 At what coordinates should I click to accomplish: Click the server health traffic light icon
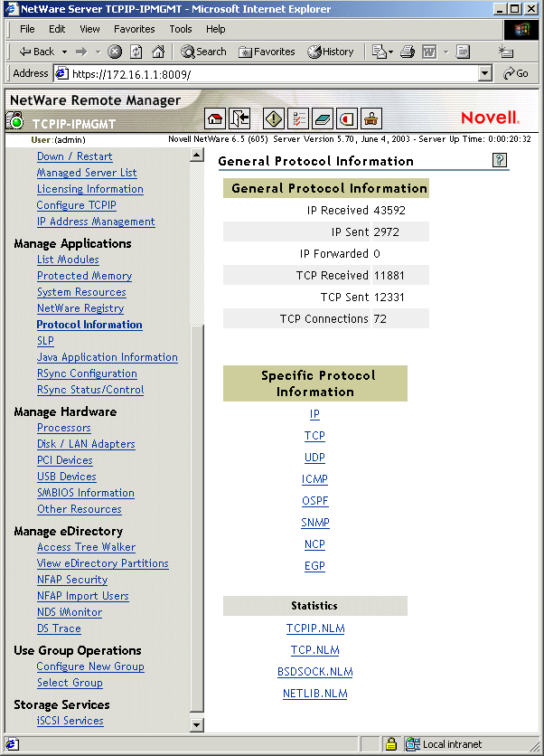coord(15,120)
